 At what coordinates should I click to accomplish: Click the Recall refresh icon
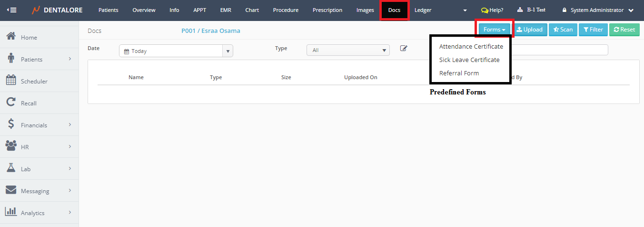tap(11, 103)
